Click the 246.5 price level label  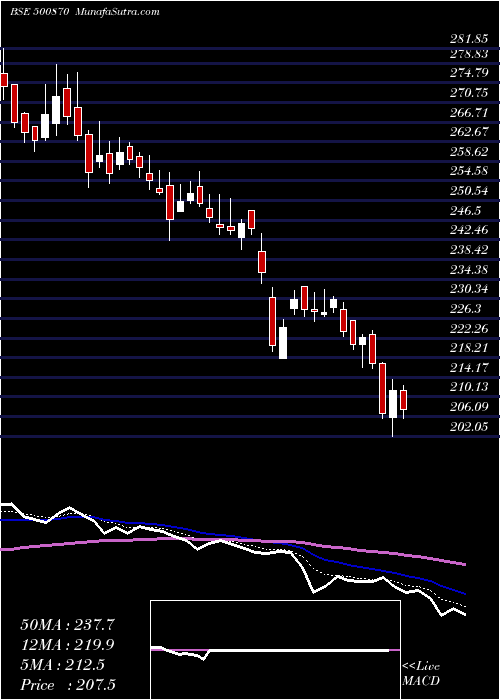[465, 210]
